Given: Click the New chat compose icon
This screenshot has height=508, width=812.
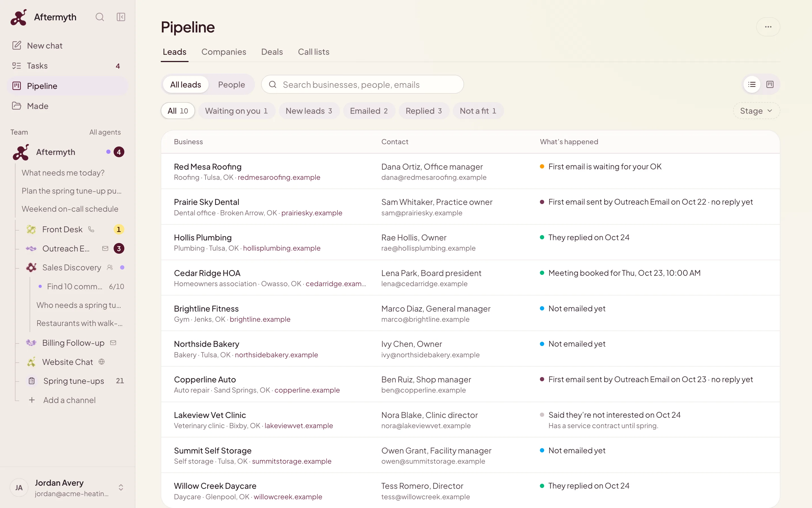Looking at the screenshot, I should click(16, 45).
